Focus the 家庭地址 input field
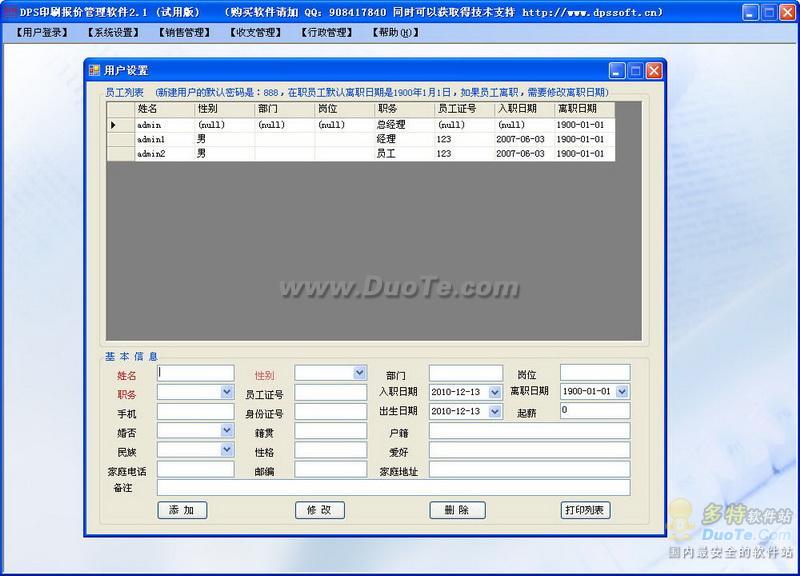This screenshot has width=800, height=576. pyautogui.click(x=530, y=469)
